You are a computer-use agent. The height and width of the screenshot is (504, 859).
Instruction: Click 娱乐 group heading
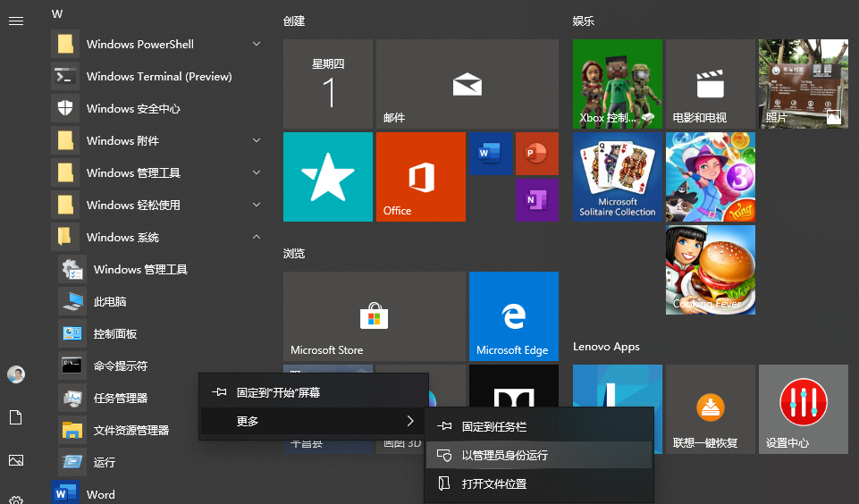[x=584, y=21]
